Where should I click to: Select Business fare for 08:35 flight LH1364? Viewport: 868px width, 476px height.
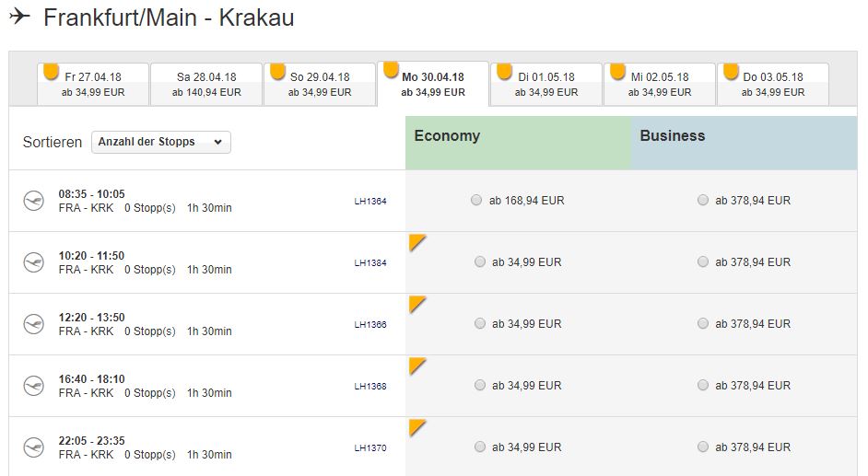(702, 200)
